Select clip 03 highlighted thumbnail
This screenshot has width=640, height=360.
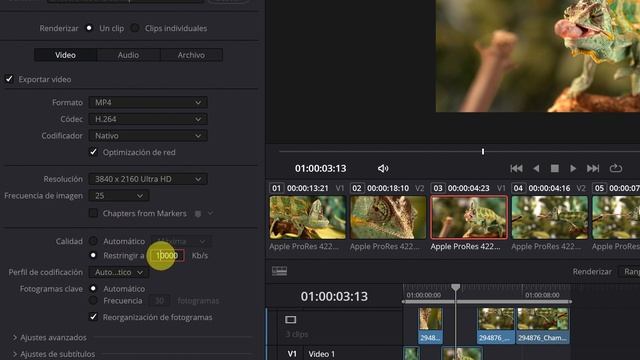click(469, 217)
